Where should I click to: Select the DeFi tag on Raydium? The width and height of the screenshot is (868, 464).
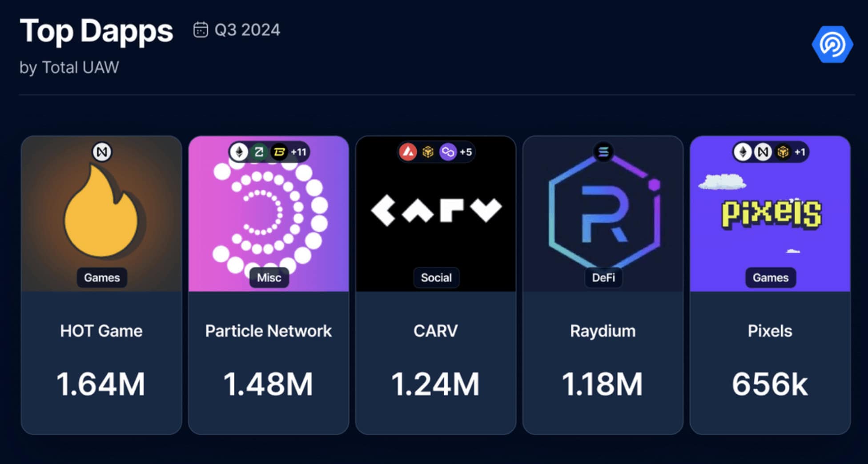tap(603, 278)
